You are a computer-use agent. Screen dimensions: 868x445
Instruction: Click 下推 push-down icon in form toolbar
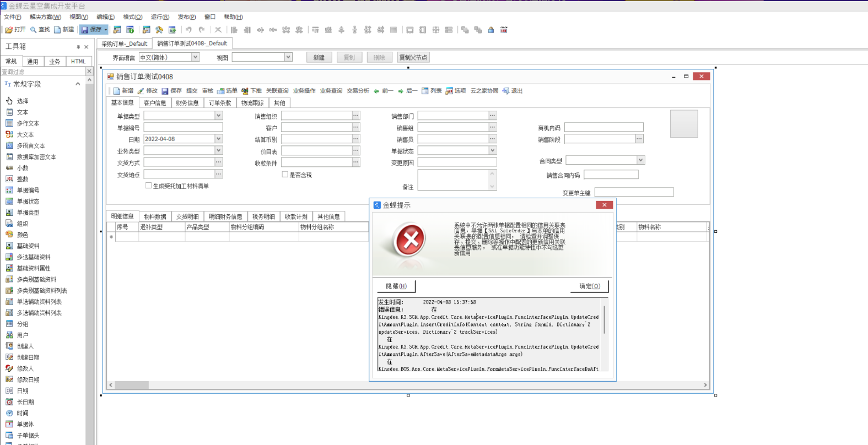click(x=245, y=91)
